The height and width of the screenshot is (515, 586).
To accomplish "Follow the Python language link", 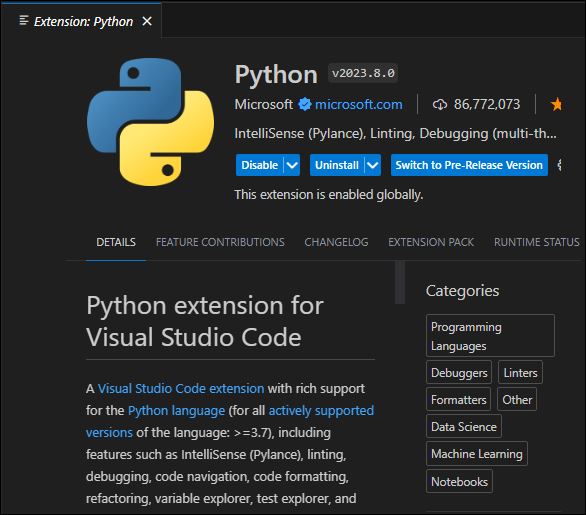I will [176, 411].
